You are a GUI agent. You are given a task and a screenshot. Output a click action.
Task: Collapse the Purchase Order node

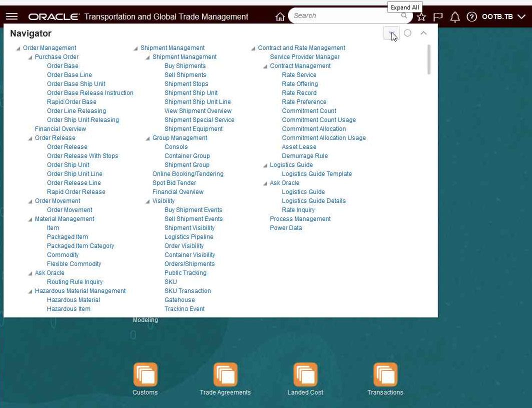pos(30,57)
